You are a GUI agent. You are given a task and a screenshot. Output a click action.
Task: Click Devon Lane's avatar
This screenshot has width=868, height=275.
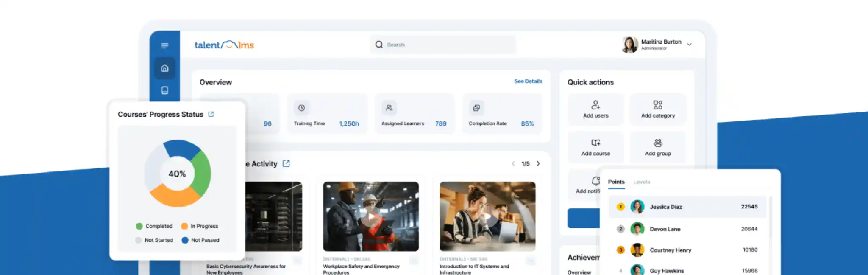coord(637,229)
